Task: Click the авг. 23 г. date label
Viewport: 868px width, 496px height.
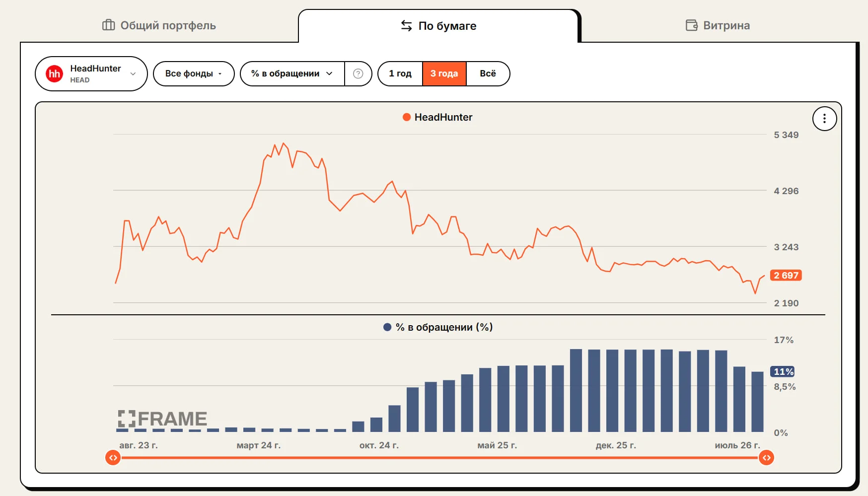Action: (x=139, y=445)
